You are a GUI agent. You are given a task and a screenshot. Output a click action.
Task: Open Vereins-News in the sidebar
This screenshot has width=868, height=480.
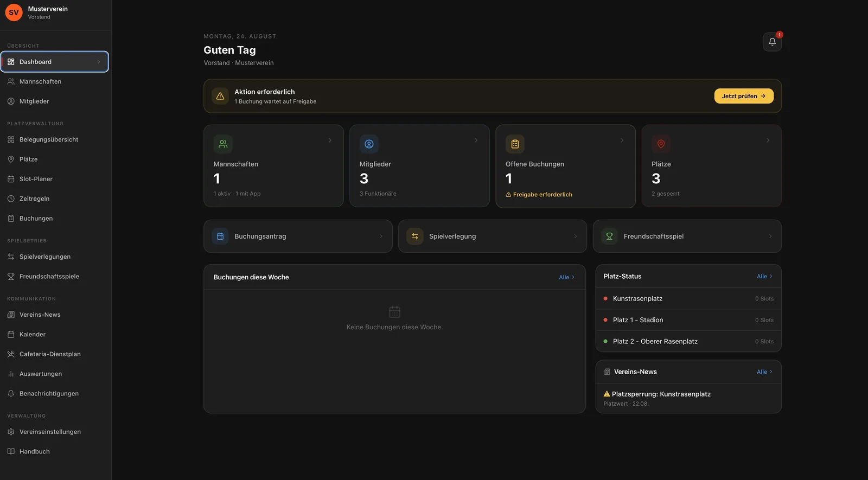click(54, 315)
